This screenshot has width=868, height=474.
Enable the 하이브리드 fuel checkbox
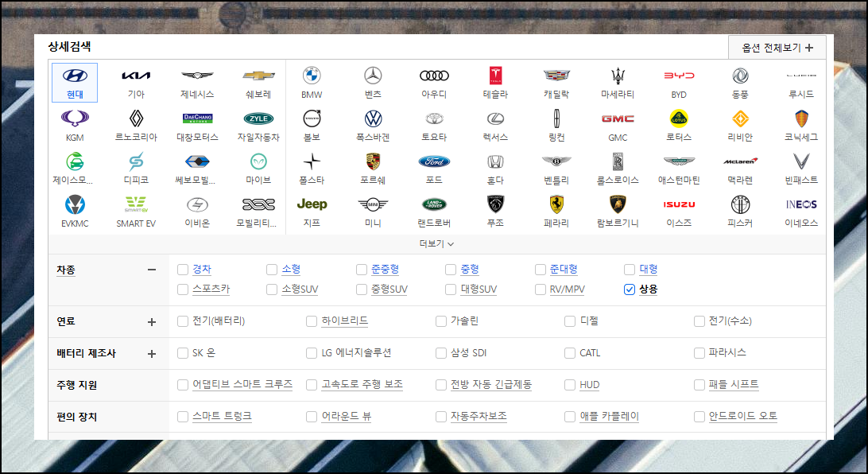click(x=312, y=321)
